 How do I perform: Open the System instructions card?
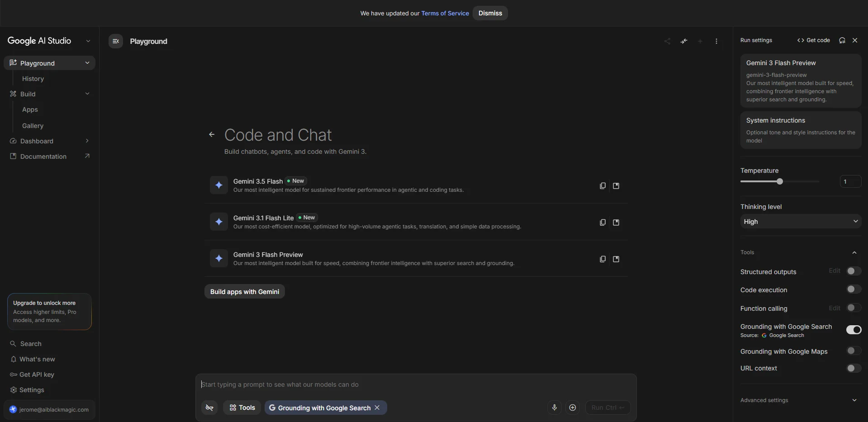pyautogui.click(x=801, y=130)
